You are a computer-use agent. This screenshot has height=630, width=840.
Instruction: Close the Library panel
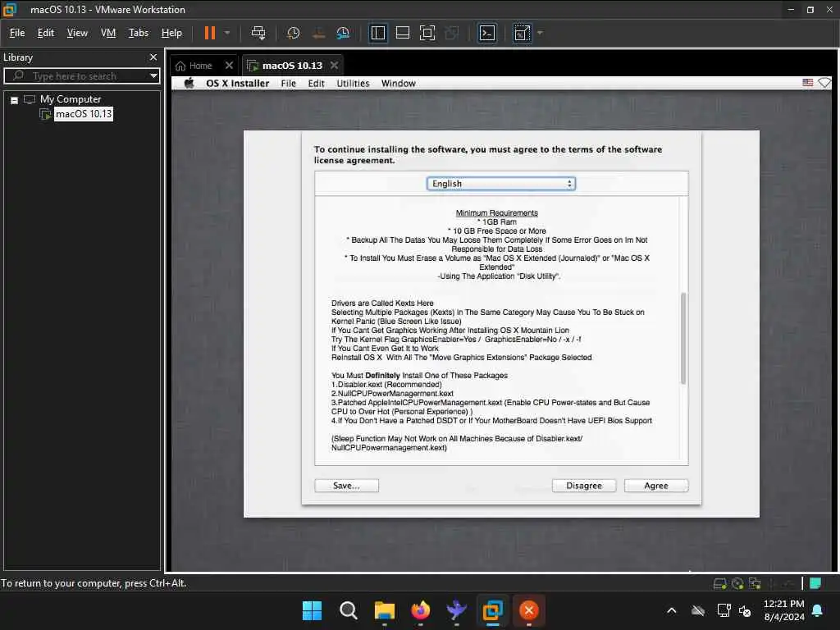[153, 57]
